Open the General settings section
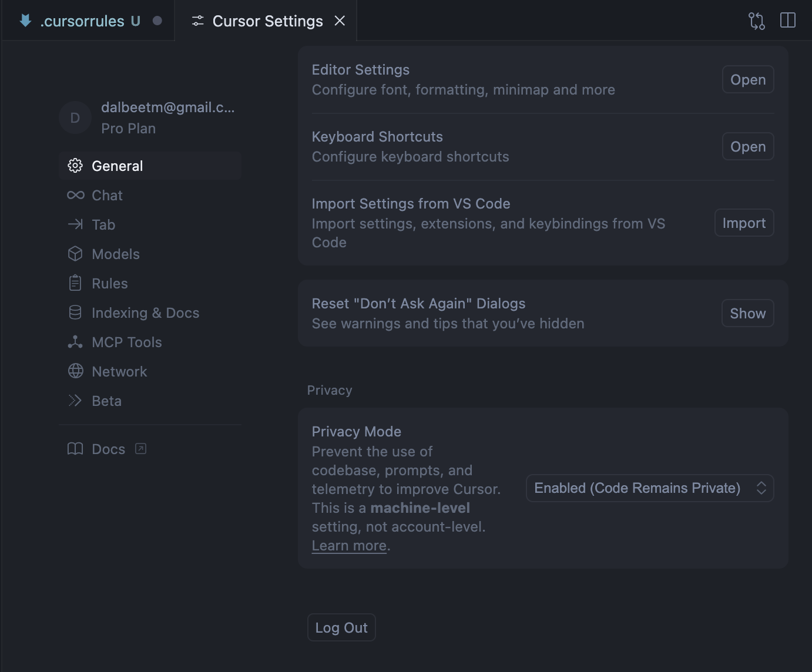This screenshot has width=812, height=672. 150,166
